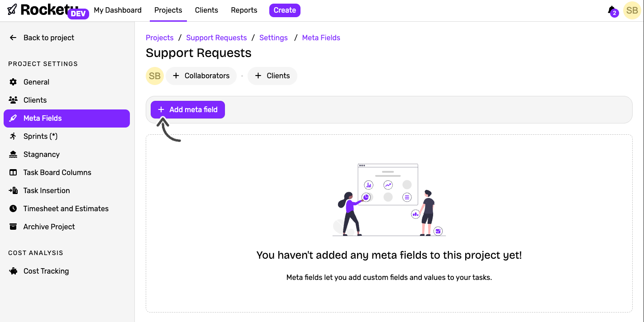
Task: Click the empty-state illustration
Action: (x=389, y=200)
